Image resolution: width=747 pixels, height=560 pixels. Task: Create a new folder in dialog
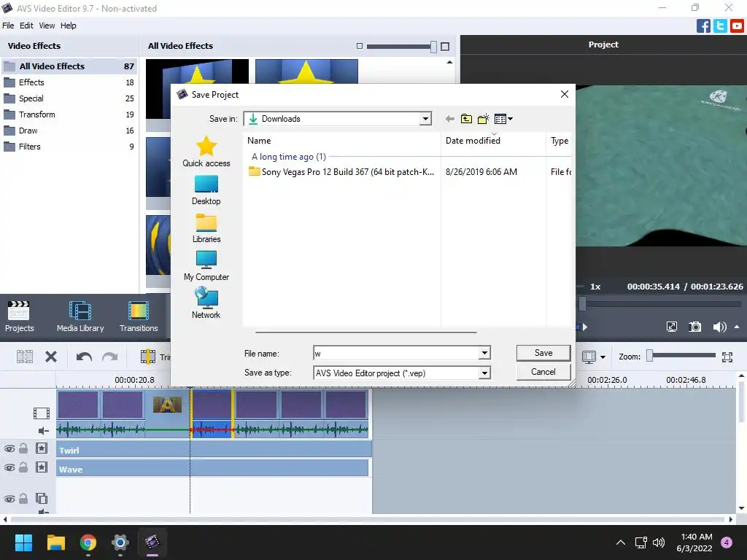[484, 119]
